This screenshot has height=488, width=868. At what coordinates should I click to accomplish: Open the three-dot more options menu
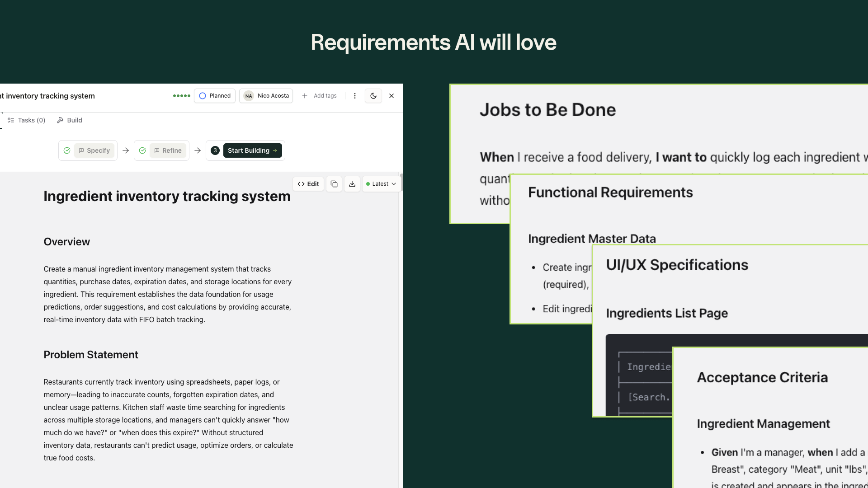point(355,96)
